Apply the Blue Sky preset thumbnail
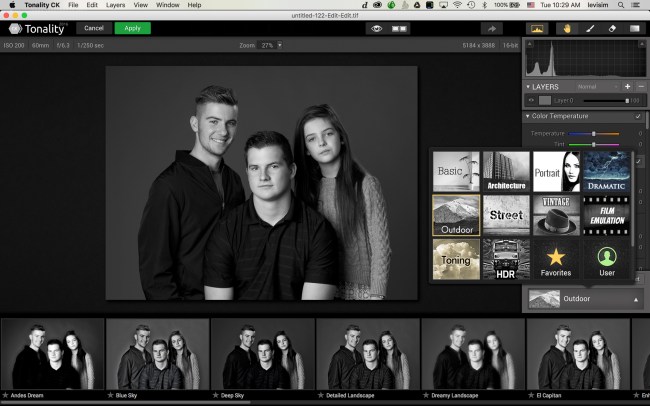The width and height of the screenshot is (650, 406). 158,354
